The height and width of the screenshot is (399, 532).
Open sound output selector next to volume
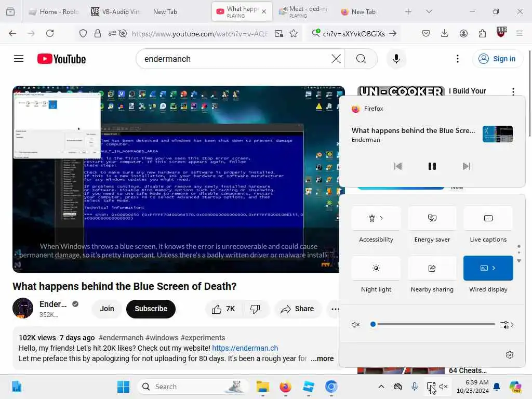pos(507,325)
